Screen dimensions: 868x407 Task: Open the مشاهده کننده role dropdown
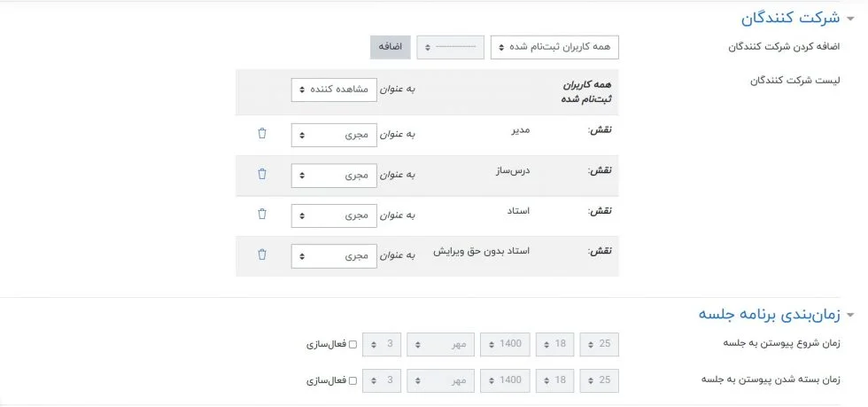pyautogui.click(x=334, y=90)
